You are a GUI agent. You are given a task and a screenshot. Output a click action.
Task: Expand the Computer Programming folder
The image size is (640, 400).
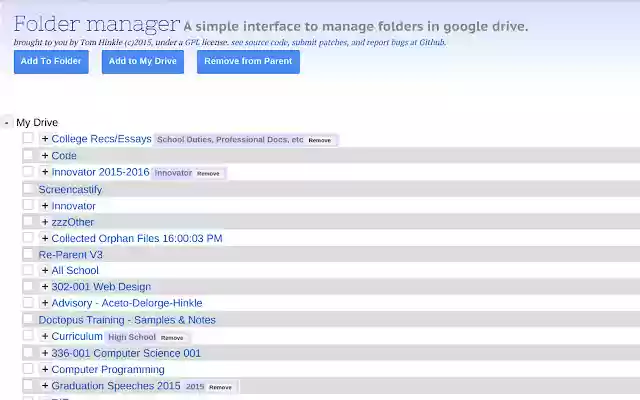pyautogui.click(x=45, y=369)
